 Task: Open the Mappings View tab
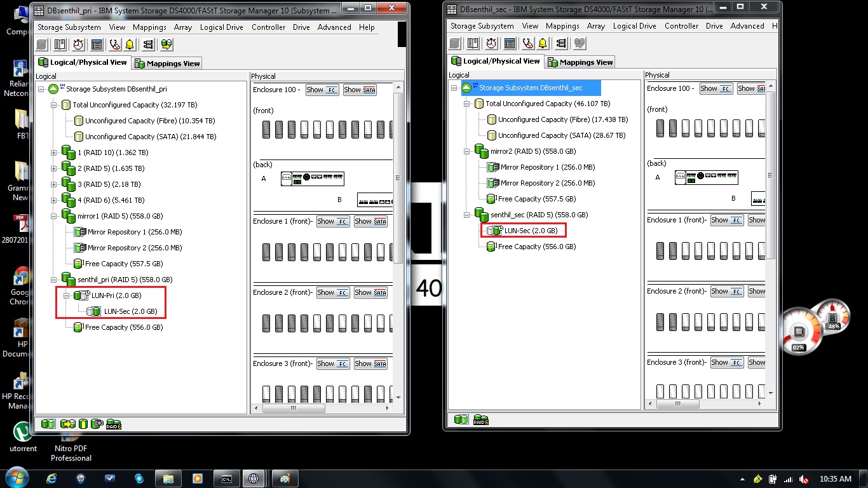pyautogui.click(x=166, y=63)
